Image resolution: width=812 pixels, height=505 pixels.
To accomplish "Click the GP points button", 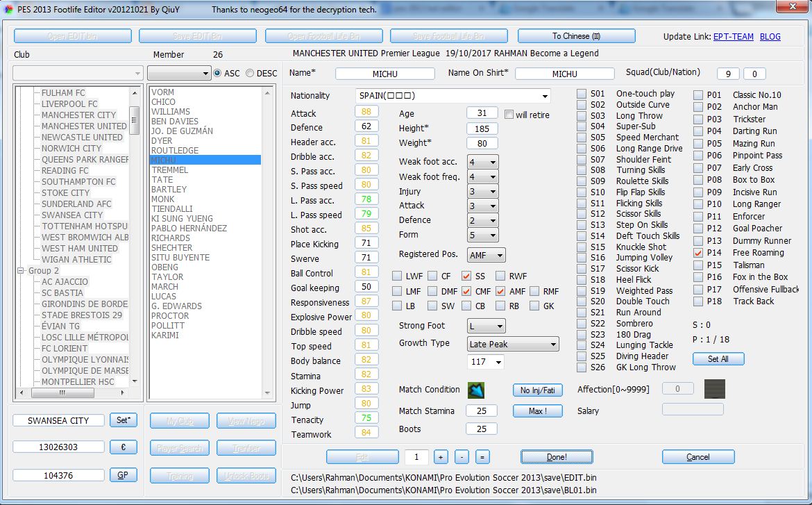I will click(124, 475).
